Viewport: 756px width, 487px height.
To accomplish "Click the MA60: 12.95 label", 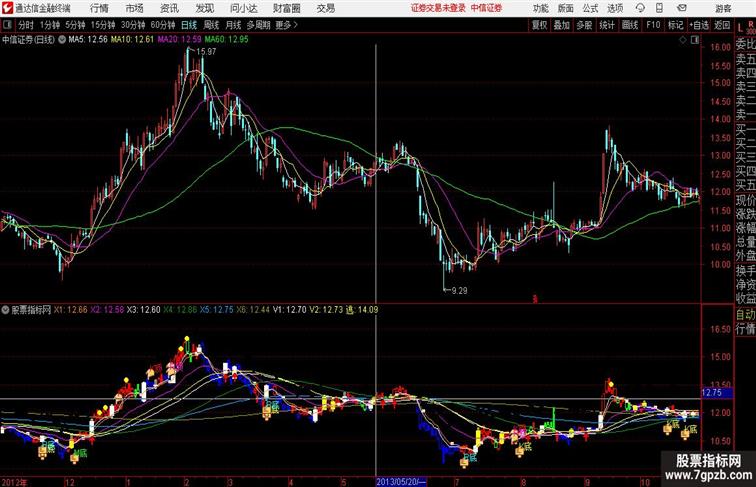I will click(226, 40).
